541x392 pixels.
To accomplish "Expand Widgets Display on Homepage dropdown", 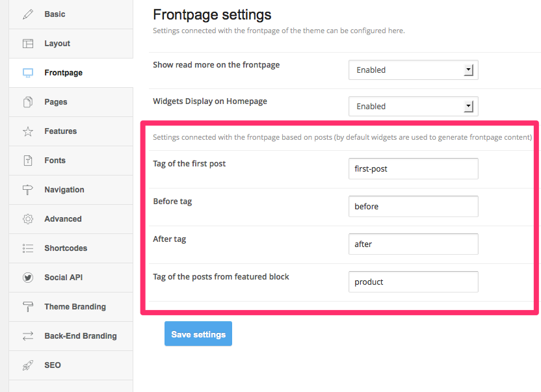I will click(x=413, y=107).
